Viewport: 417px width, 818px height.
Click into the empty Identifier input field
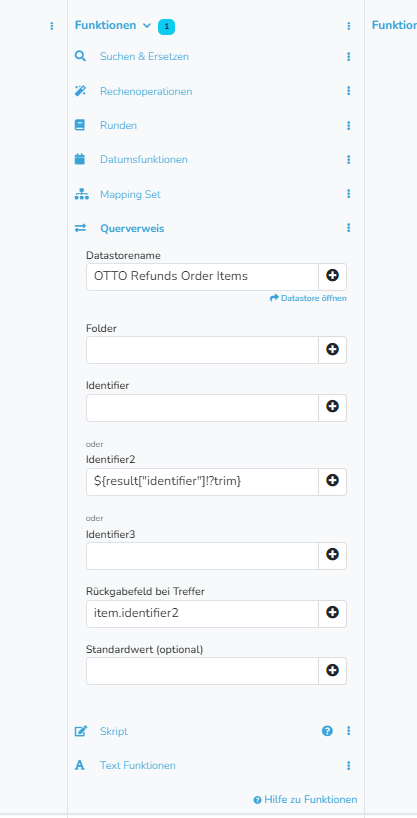(202, 407)
